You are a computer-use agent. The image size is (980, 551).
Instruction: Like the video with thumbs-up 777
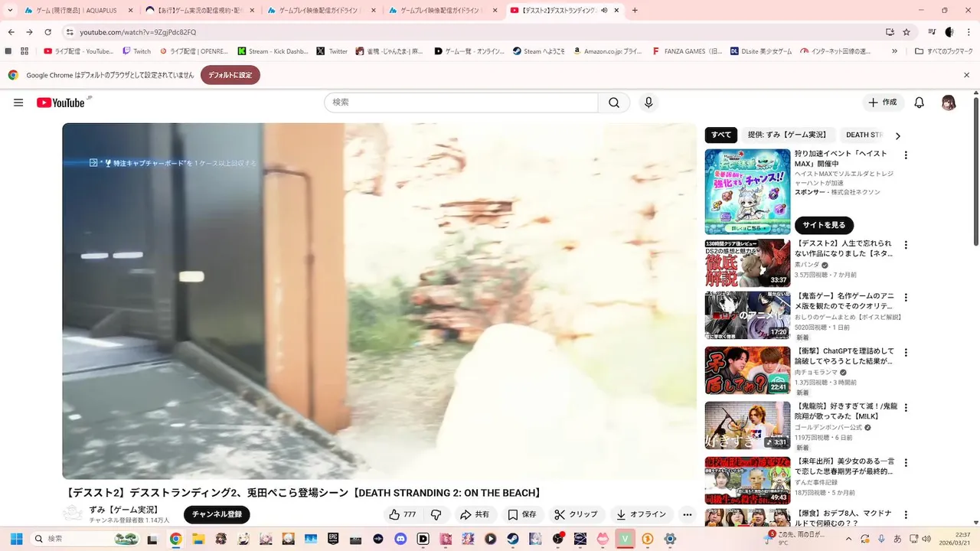coord(403,514)
